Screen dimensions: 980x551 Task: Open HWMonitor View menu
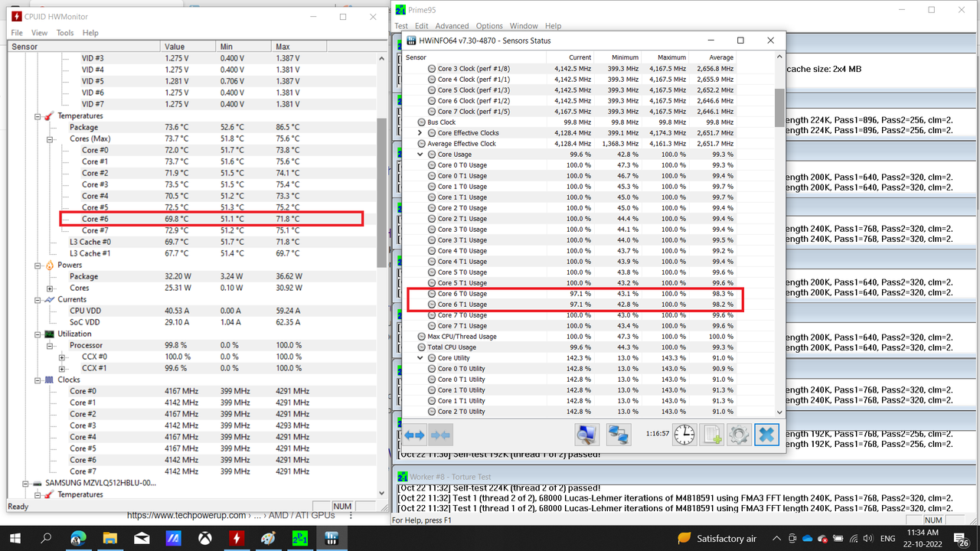(x=40, y=33)
